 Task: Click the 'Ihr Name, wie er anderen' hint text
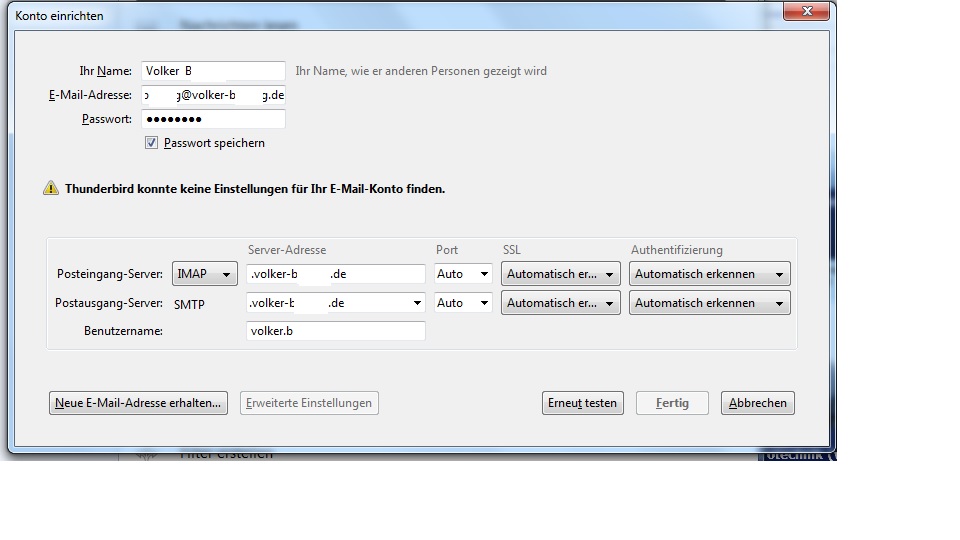point(421,71)
